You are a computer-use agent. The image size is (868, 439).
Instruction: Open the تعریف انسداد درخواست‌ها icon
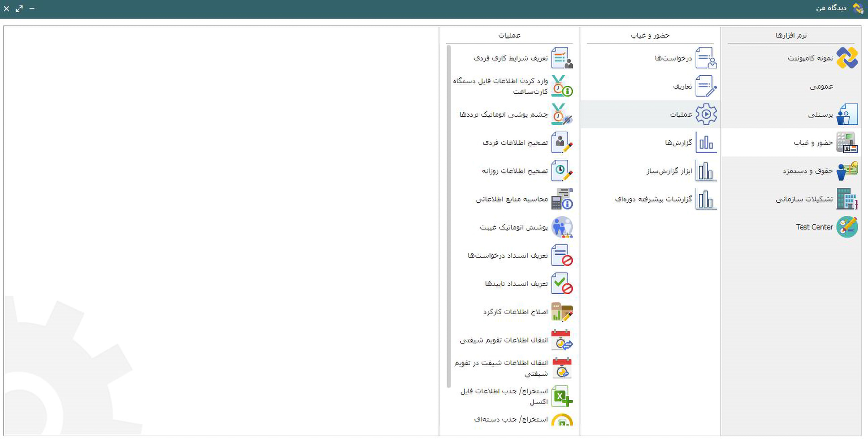561,255
